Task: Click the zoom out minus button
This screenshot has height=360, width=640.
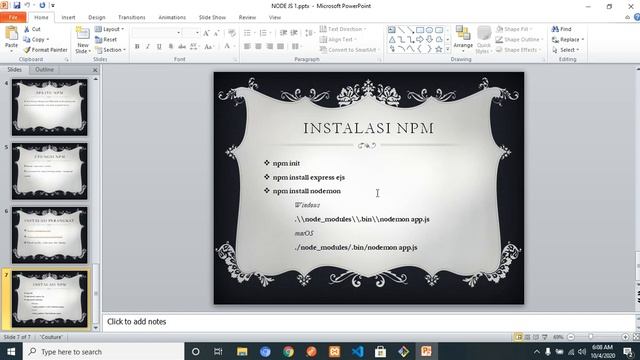Action: (x=571, y=337)
